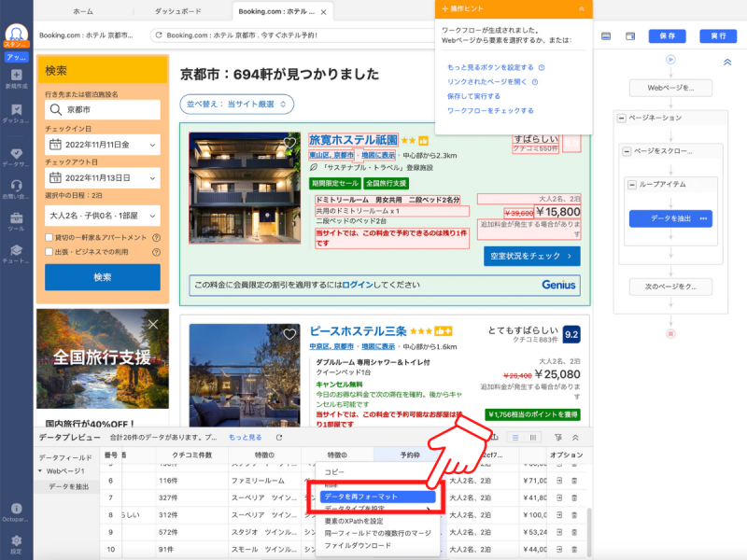This screenshot has width=747, height=560.
Task: Toggle the browser-only layout icon in toolbar
Action: pyautogui.click(x=606, y=36)
